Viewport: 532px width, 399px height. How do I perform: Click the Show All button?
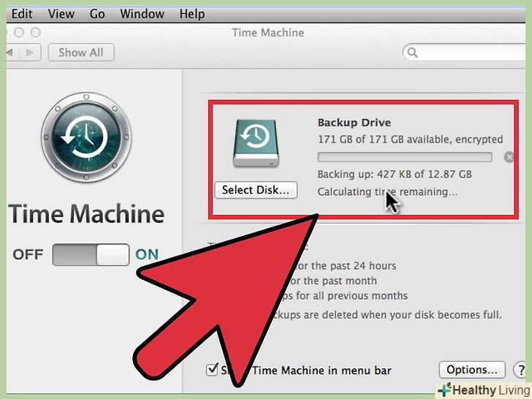[x=81, y=53]
